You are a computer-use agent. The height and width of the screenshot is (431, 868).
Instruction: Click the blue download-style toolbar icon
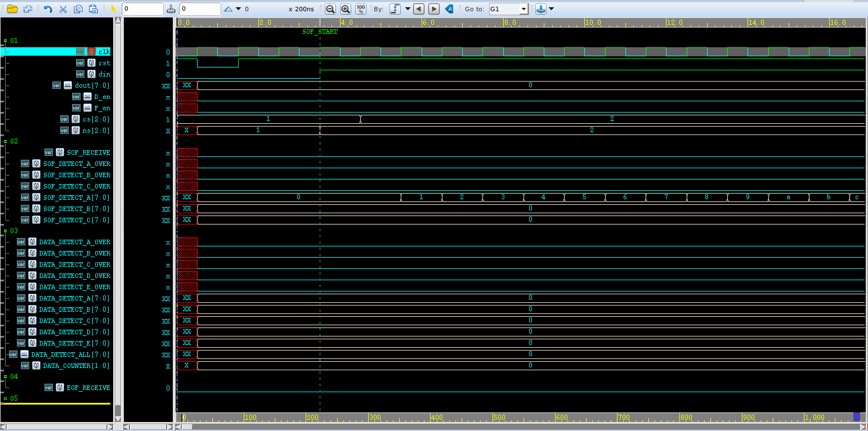(540, 9)
